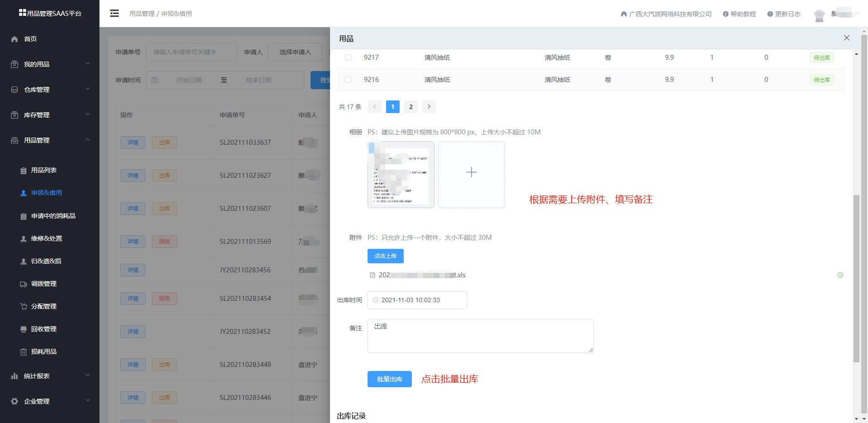
Task: Click the 维修&处置 person icon
Action: [x=24, y=239]
